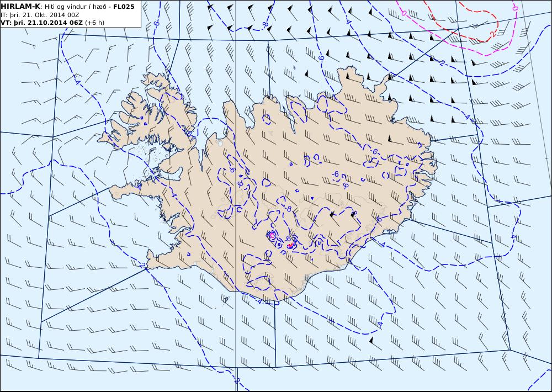The width and height of the screenshot is (552, 392).
Task: Click the initial time line 'IT: þri. 21. Okt. 2014 00Z'
Action: pos(40,15)
